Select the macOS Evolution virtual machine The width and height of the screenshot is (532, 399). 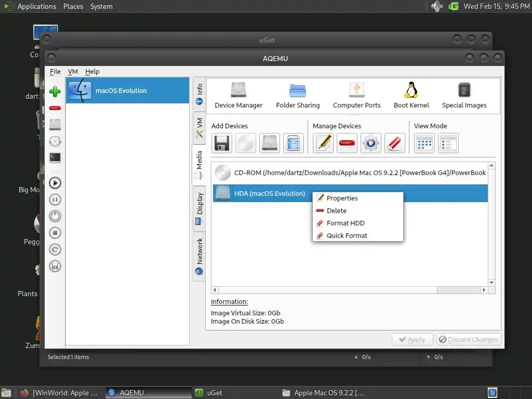click(x=128, y=90)
